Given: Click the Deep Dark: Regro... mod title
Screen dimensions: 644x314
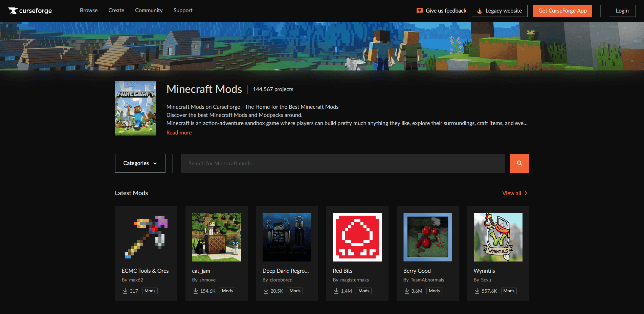Looking at the screenshot, I should (286, 271).
